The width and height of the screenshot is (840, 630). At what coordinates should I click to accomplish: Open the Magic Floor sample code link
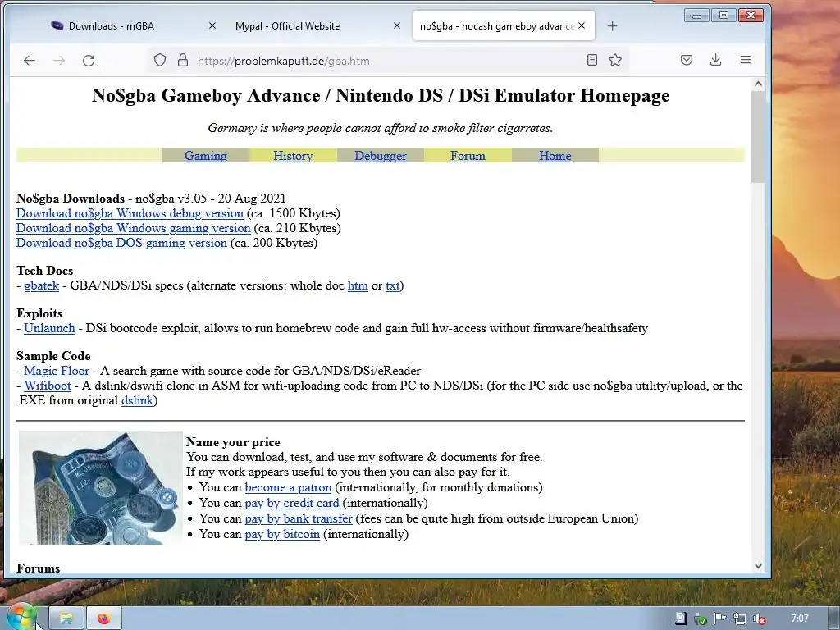57,371
